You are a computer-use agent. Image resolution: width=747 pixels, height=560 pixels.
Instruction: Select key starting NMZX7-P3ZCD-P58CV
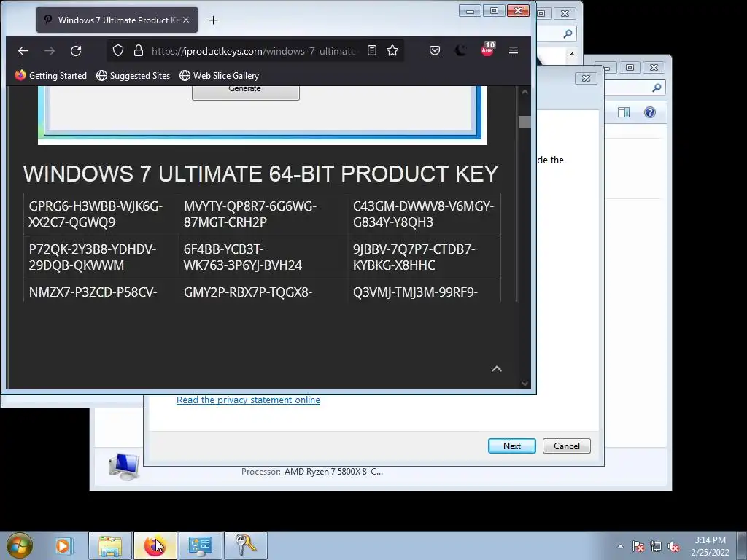(93, 292)
